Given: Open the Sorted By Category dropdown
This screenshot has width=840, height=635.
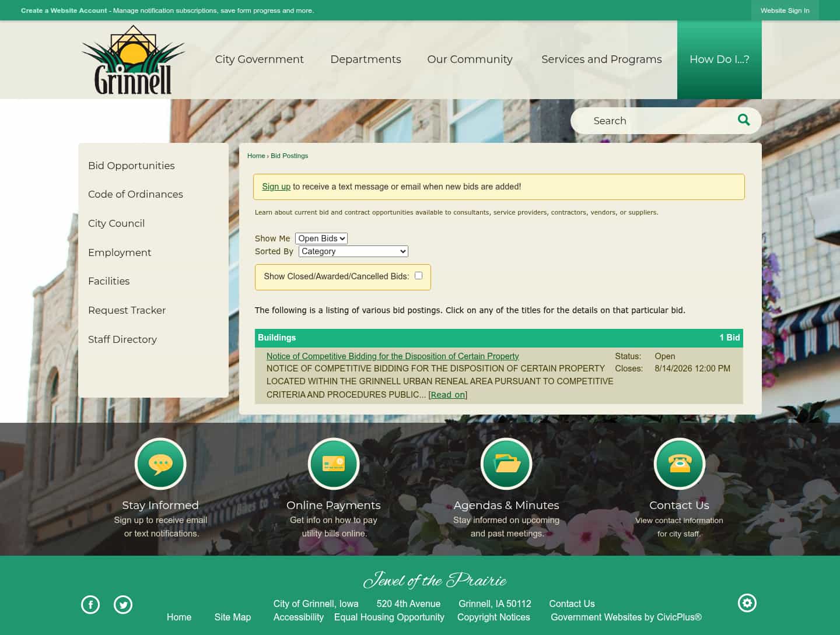Looking at the screenshot, I should 353,251.
